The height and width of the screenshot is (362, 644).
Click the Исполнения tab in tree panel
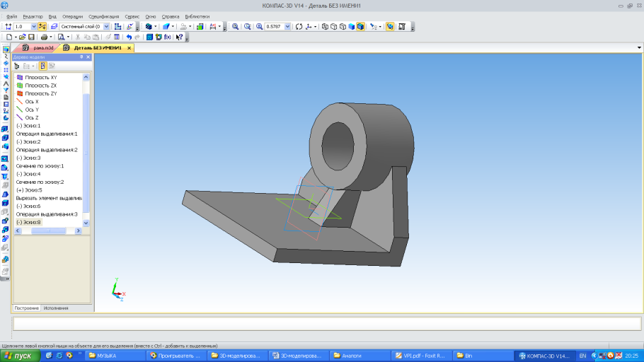(56, 308)
